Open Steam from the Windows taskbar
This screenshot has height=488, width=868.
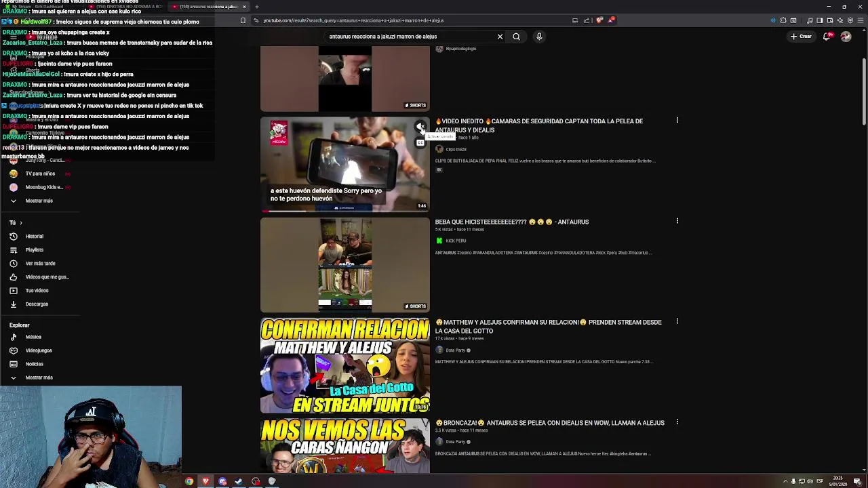[239, 481]
